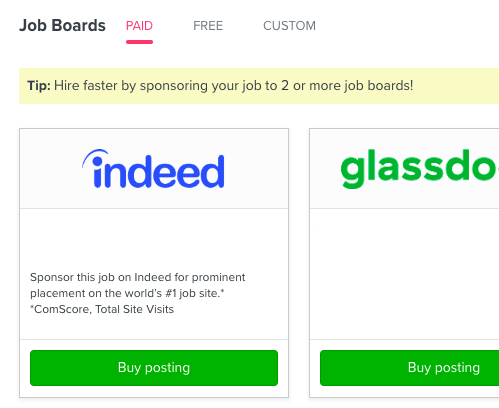This screenshot has height=408, width=499.
Task: Click the letter g in Glassdoor logo
Action: pyautogui.click(x=353, y=170)
